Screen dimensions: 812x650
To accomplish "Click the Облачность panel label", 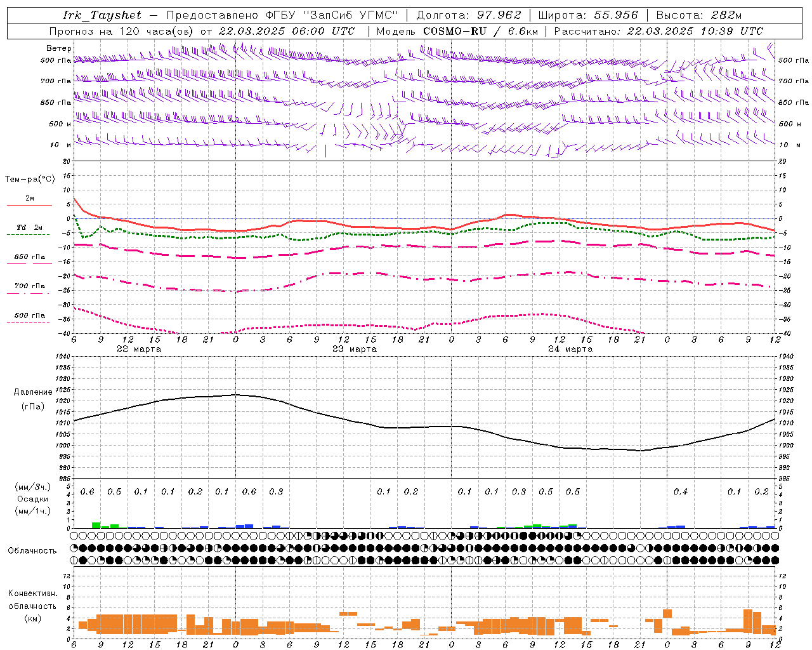I will tap(32, 550).
